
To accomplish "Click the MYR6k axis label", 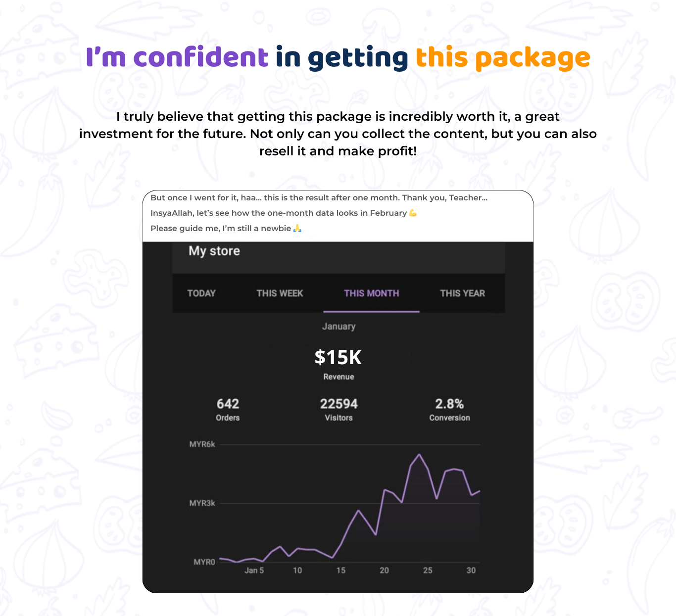I will point(202,444).
